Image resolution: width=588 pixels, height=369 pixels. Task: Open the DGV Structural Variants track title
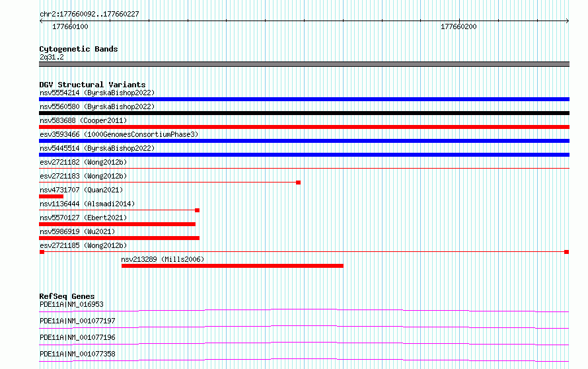point(92,85)
